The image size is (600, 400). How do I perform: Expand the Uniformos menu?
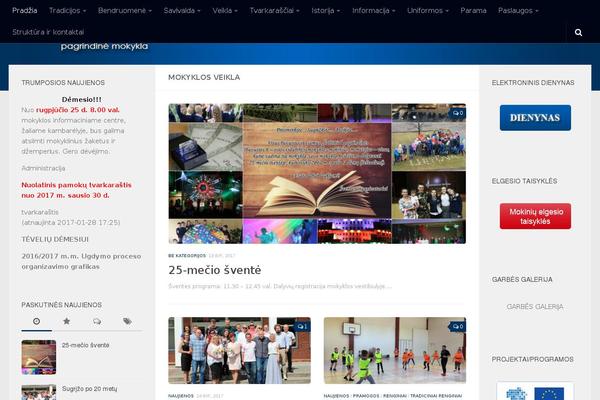[x=428, y=11]
